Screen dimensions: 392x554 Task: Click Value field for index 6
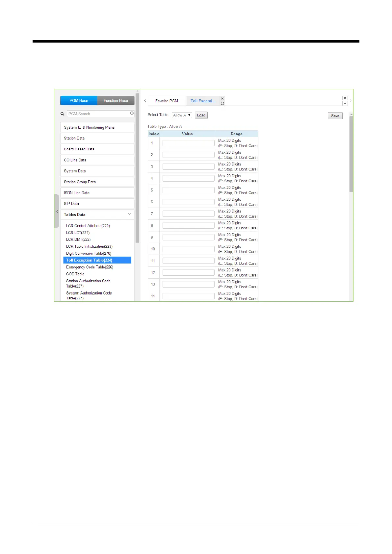tap(189, 202)
